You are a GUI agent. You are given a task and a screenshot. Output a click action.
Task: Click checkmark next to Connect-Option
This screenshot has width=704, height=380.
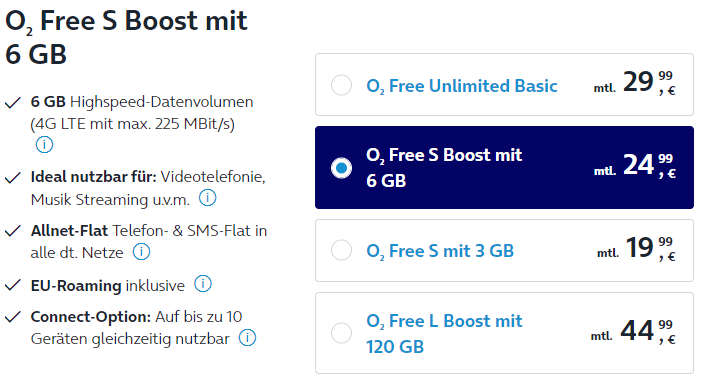13,317
